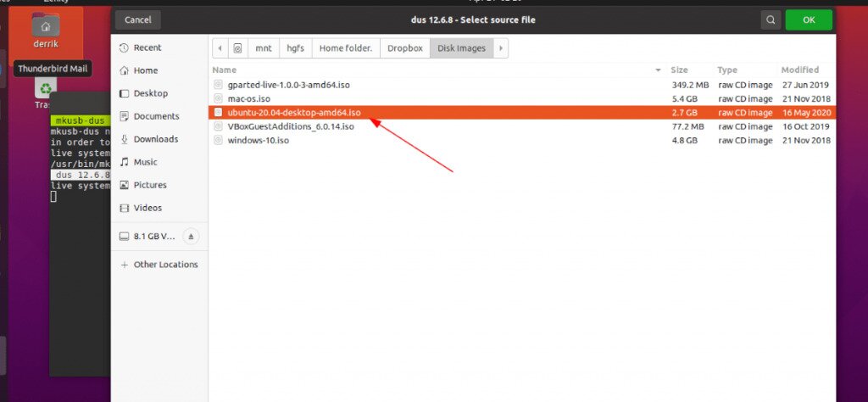Click the search magnifier icon in header
This screenshot has width=868, height=402.
pos(771,20)
